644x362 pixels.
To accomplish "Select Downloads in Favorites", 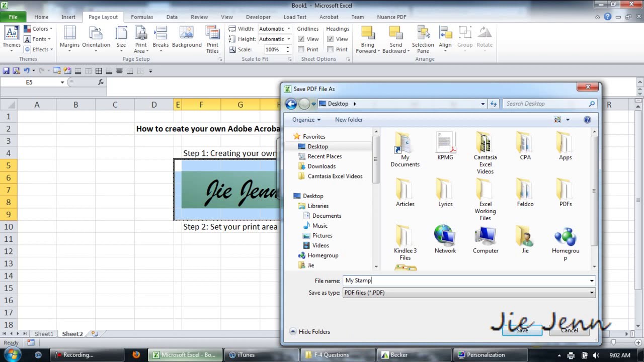I will coord(321,166).
